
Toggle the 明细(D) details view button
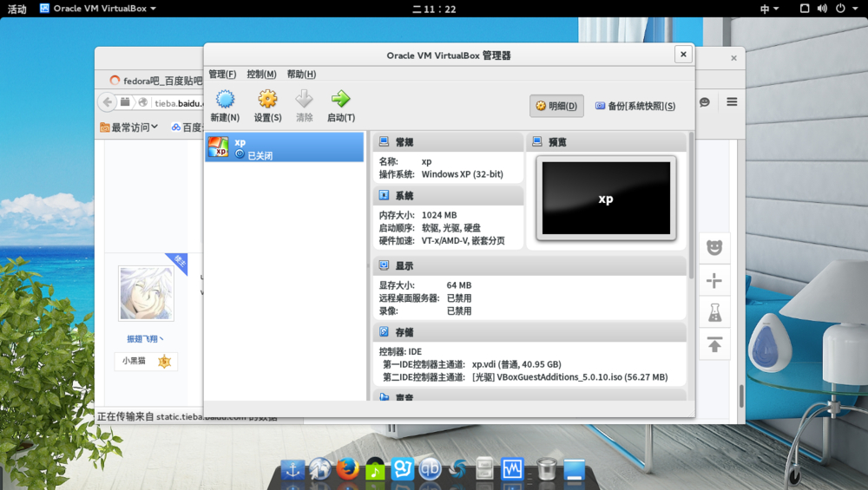[x=556, y=106]
